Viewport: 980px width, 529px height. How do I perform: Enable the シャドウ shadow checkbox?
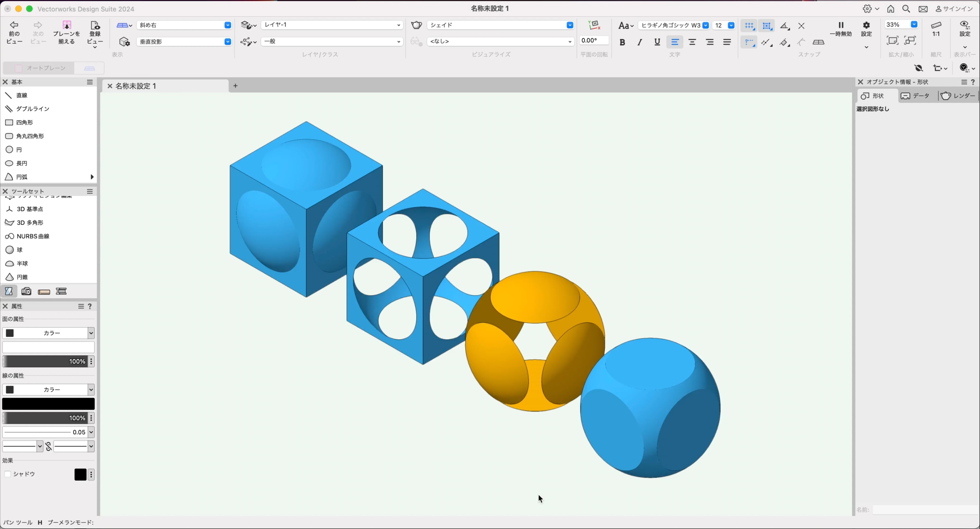[x=8, y=474]
